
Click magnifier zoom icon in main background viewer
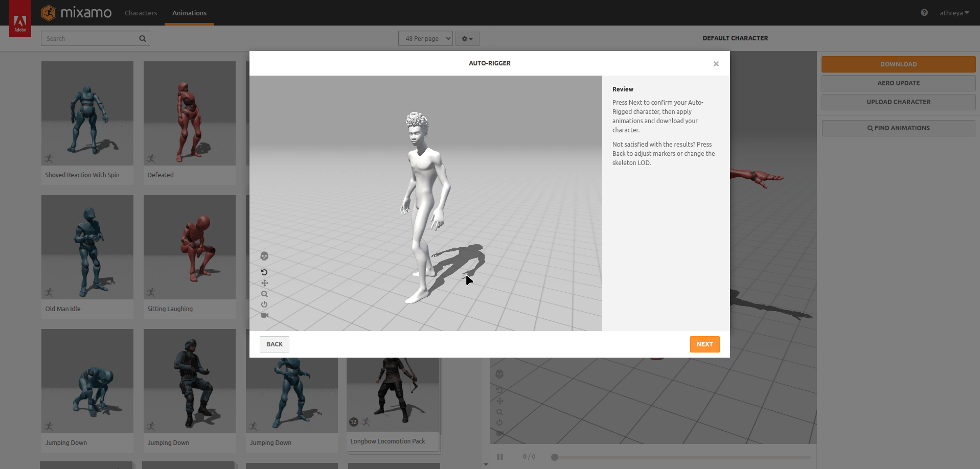pyautogui.click(x=499, y=412)
